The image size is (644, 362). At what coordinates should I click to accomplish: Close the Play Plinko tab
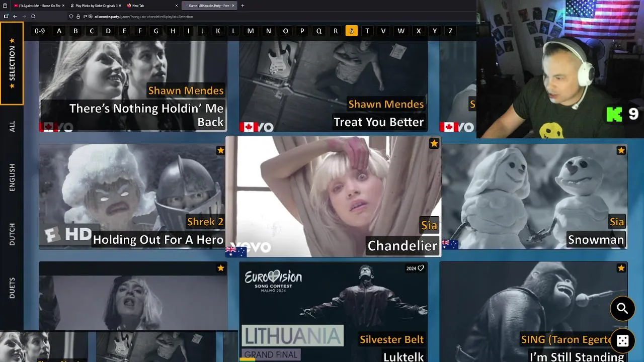click(120, 6)
